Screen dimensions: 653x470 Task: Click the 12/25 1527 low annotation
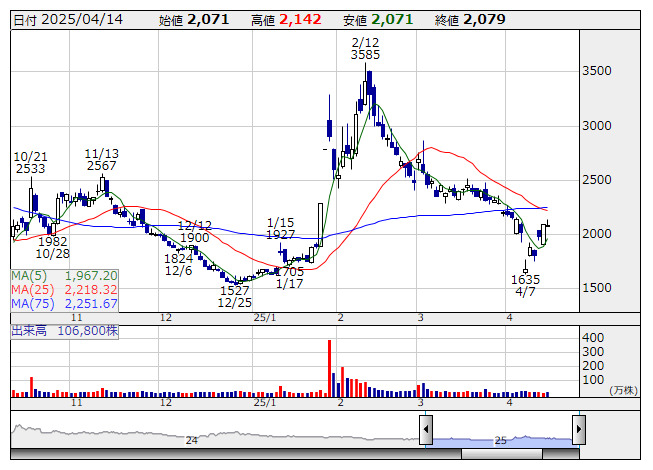(235, 296)
